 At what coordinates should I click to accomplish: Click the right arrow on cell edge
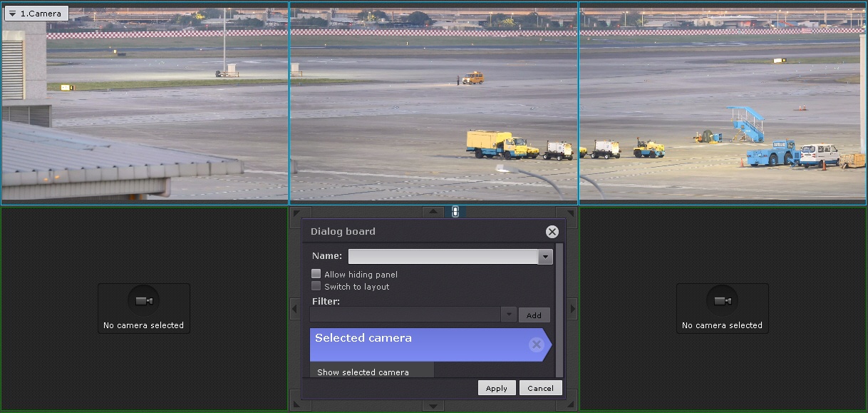pyautogui.click(x=572, y=310)
